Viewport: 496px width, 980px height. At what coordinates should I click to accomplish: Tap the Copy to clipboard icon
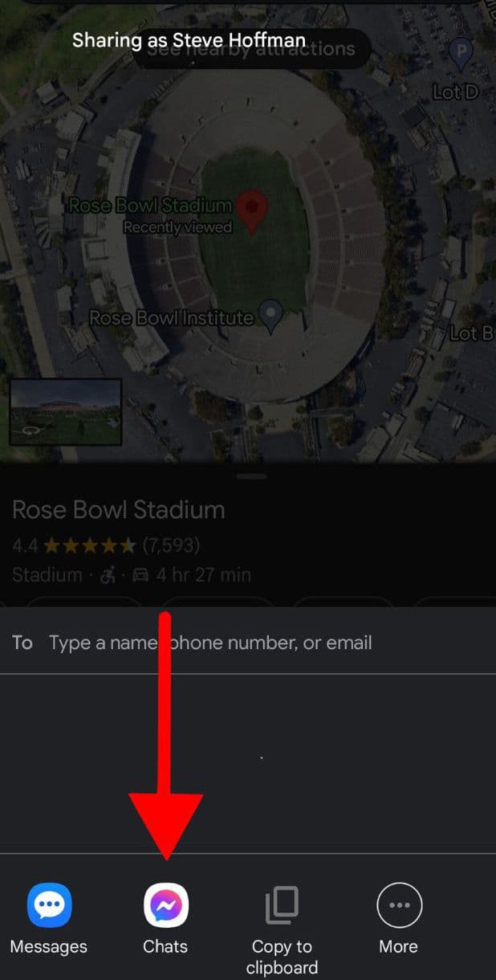tap(282, 905)
